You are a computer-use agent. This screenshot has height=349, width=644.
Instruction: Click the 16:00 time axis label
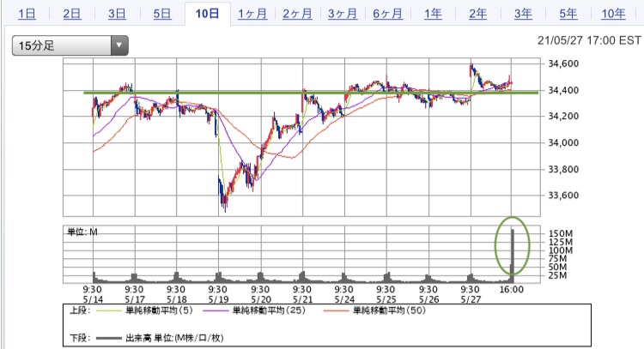(512, 290)
